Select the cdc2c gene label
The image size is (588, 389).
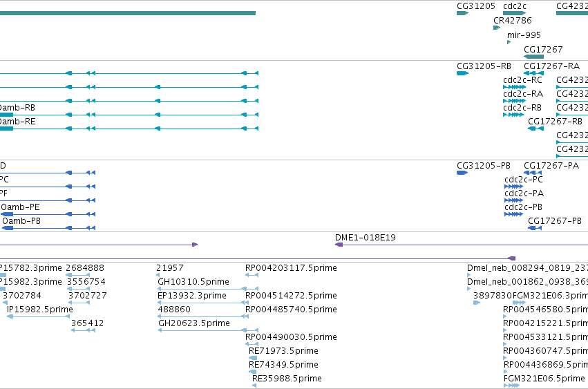click(x=515, y=6)
